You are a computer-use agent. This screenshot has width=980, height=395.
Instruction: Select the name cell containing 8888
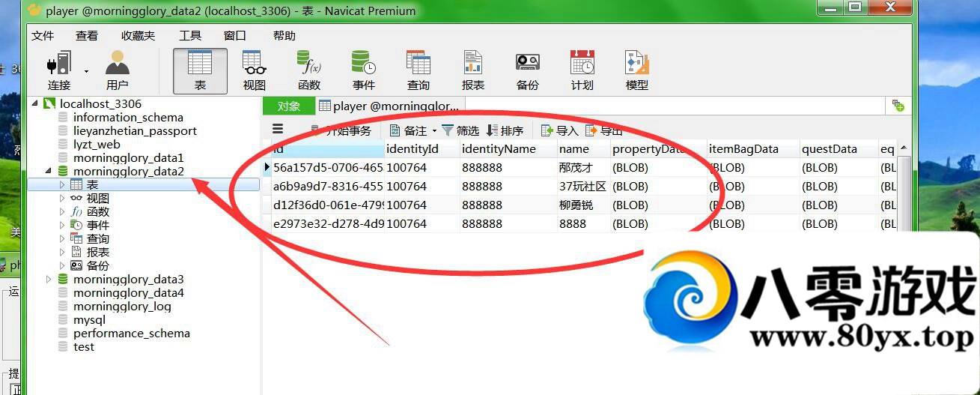pyautogui.click(x=573, y=223)
